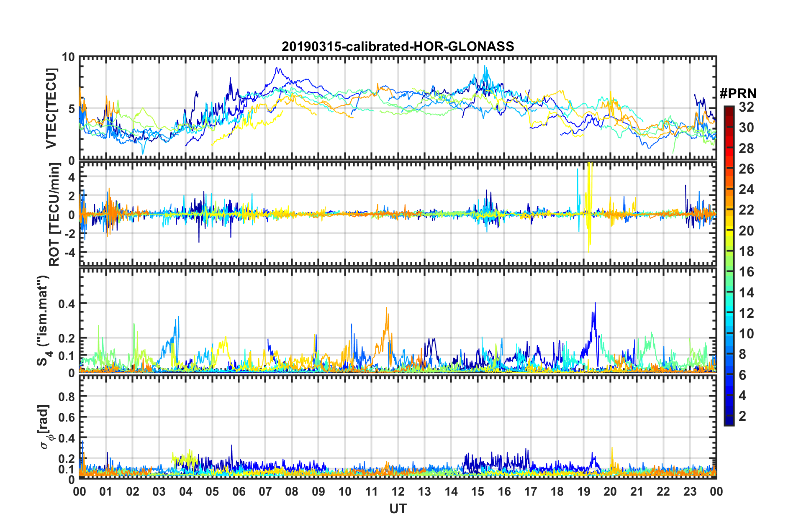This screenshot has width=796, height=532.
Task: Click x-axis hour label 15
Action: (x=478, y=491)
